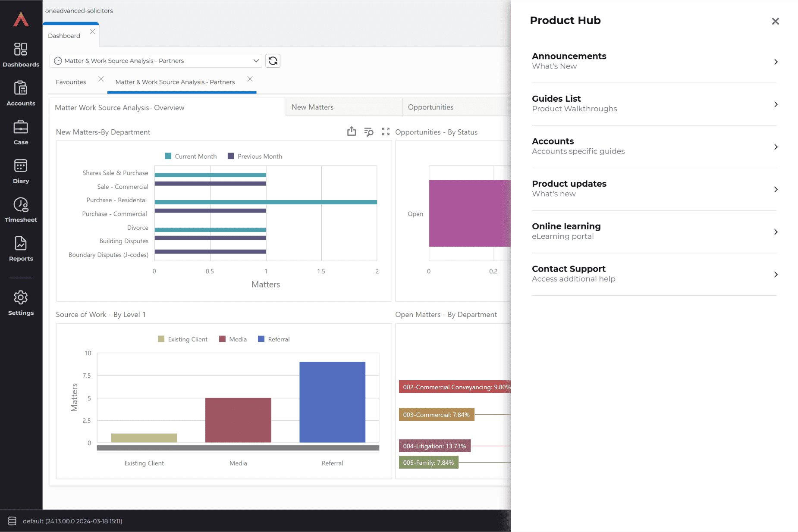Switch to the Favourites tab

(71, 82)
